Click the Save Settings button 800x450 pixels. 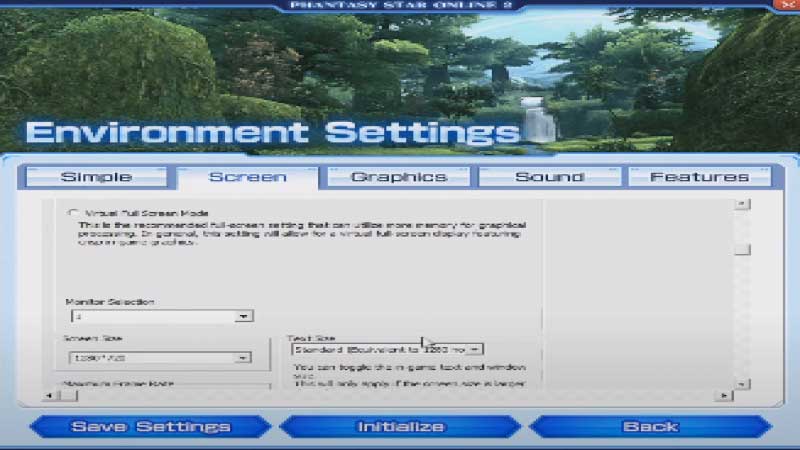point(151,427)
